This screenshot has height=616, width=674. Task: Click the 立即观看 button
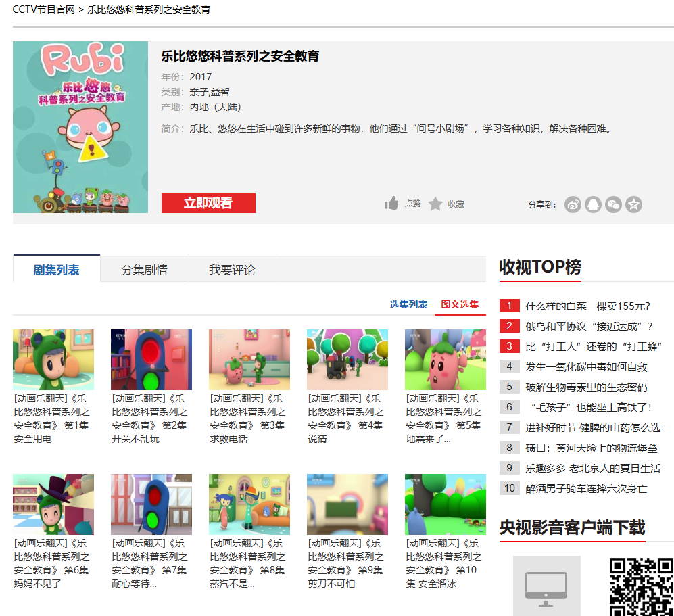208,202
